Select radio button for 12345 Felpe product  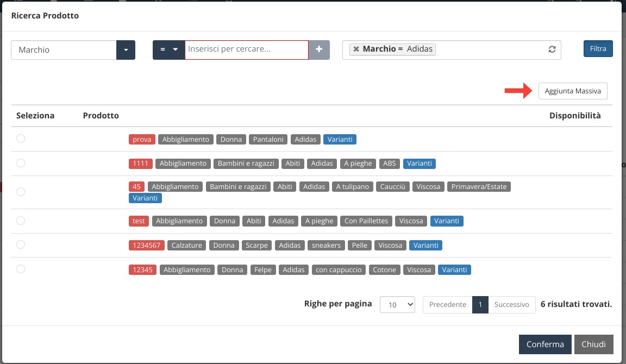[21, 268]
